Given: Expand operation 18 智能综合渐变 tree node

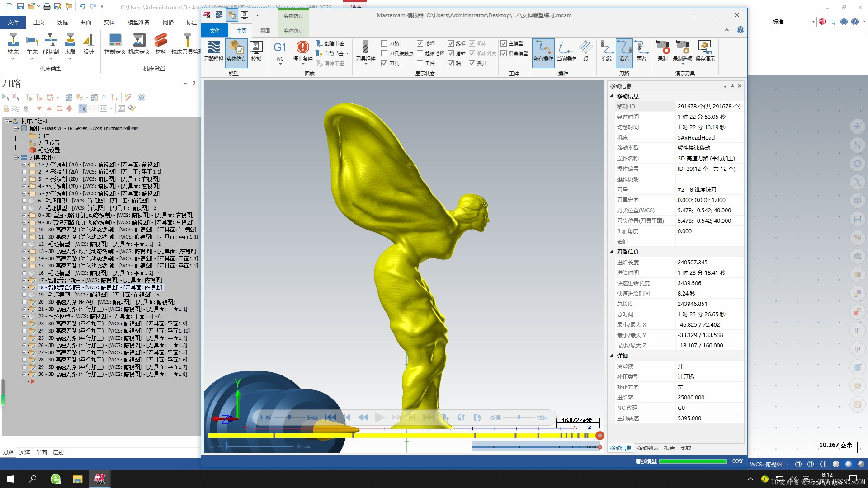Looking at the screenshot, I should point(24,287).
